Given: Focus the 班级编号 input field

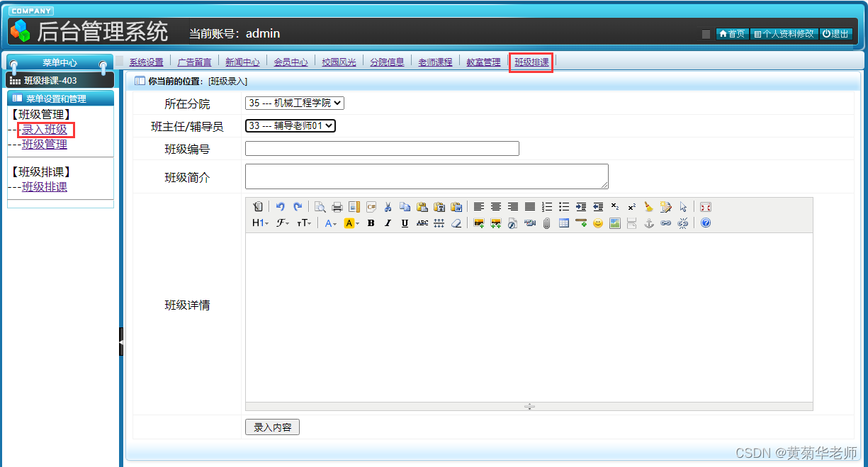Looking at the screenshot, I should tap(382, 149).
